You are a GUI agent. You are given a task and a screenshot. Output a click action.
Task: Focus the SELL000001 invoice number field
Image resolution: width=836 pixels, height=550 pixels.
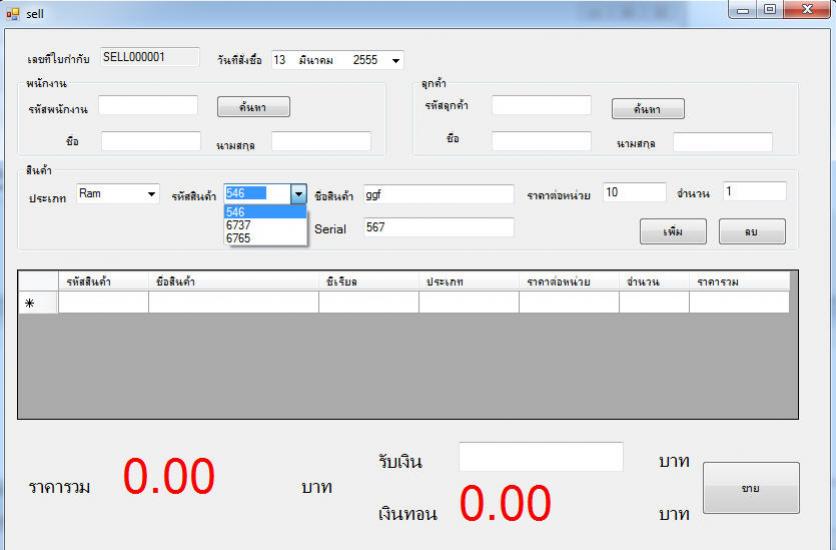tap(150, 57)
